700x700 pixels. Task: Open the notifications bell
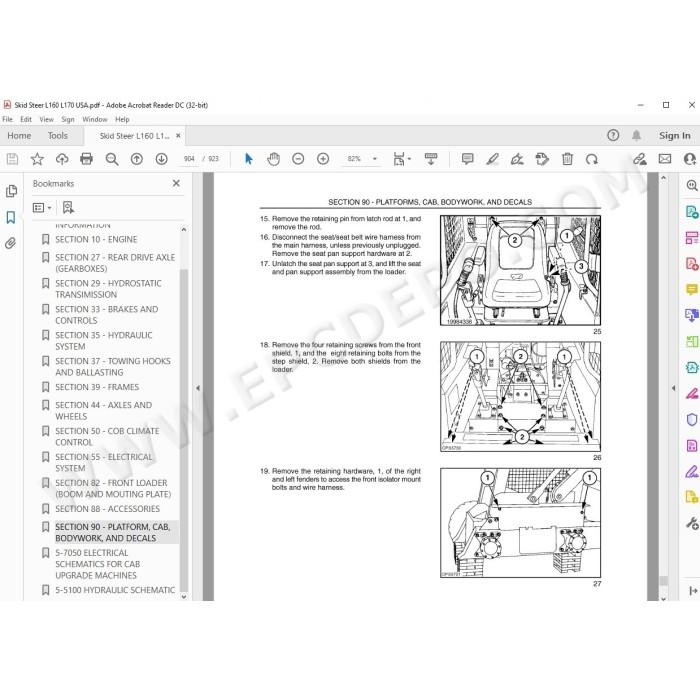(x=637, y=135)
